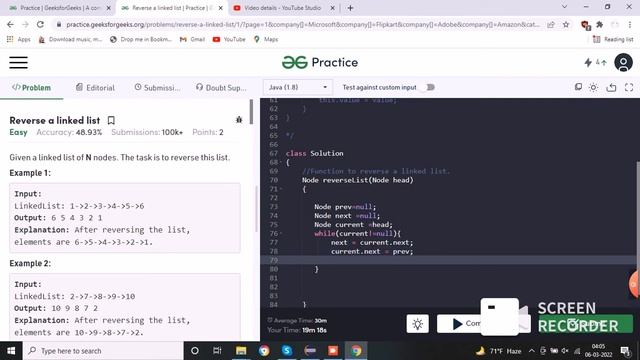Open the user profile avatar
Screen dimensions: 640x360
(x=623, y=62)
